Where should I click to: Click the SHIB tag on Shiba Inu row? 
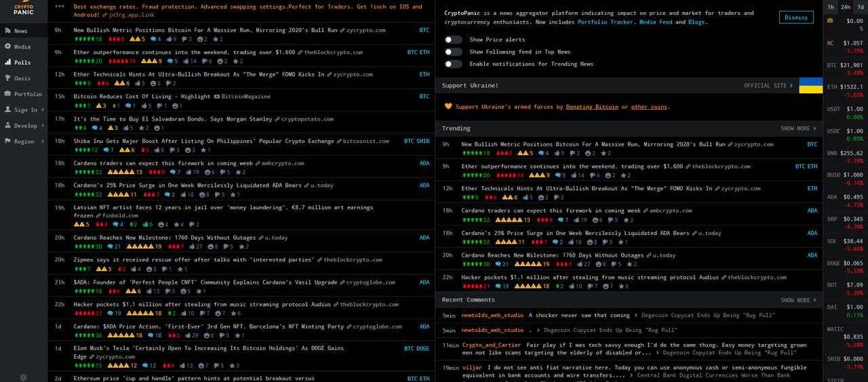tap(422, 141)
